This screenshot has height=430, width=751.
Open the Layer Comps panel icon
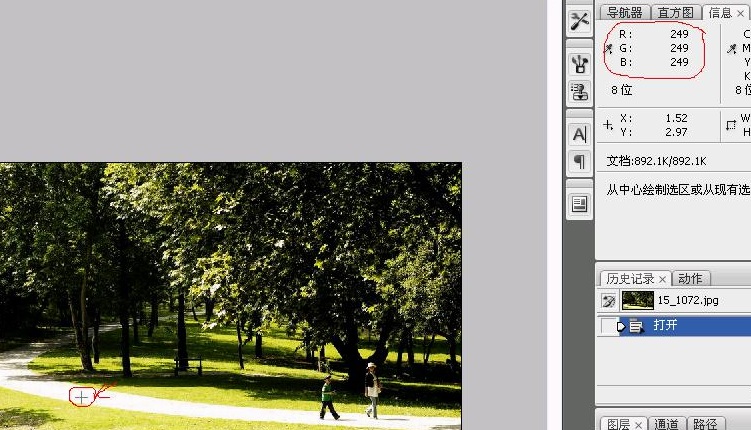(579, 204)
